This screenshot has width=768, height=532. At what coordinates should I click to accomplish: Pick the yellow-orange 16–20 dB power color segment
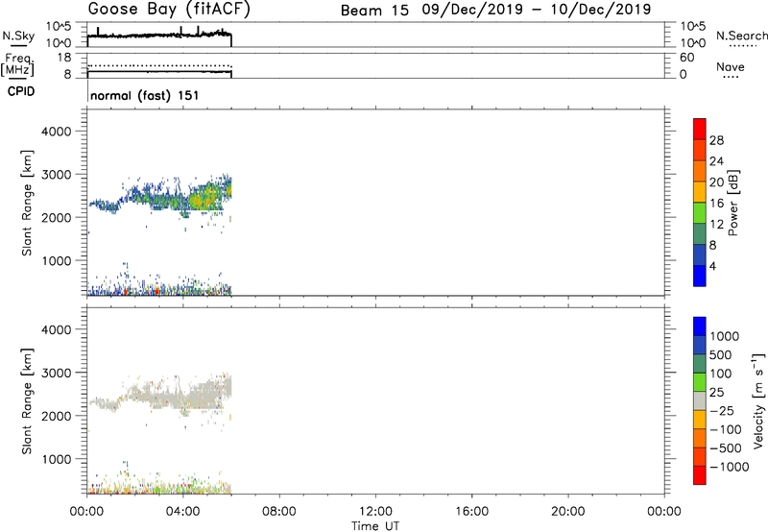[x=700, y=192]
